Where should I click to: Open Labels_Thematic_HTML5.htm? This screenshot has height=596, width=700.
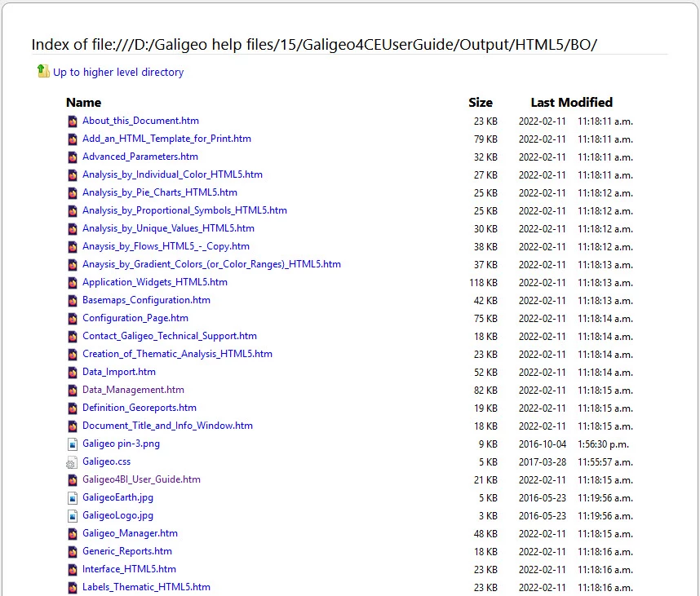(146, 587)
